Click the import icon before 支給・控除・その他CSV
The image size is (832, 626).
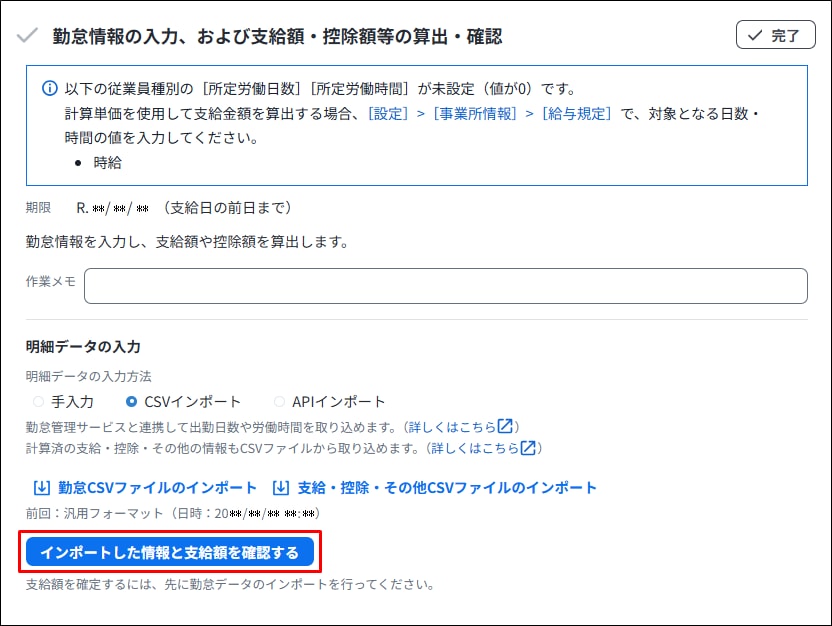click(x=281, y=488)
